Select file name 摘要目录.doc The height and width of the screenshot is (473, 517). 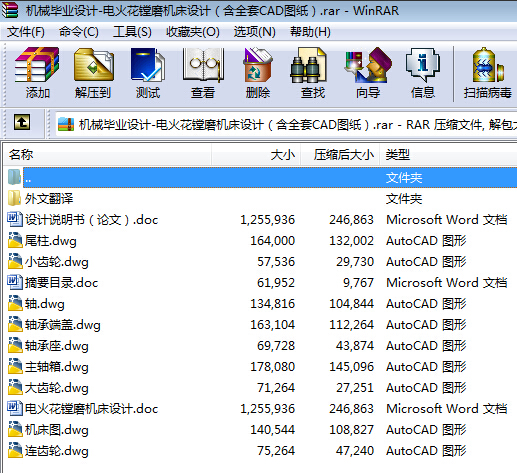tap(61, 283)
